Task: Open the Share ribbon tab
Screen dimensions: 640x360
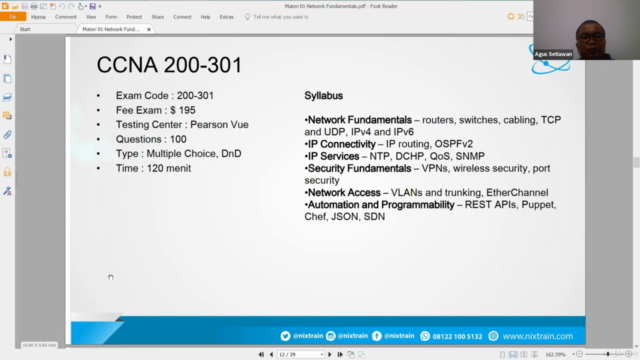Action: (x=158, y=17)
